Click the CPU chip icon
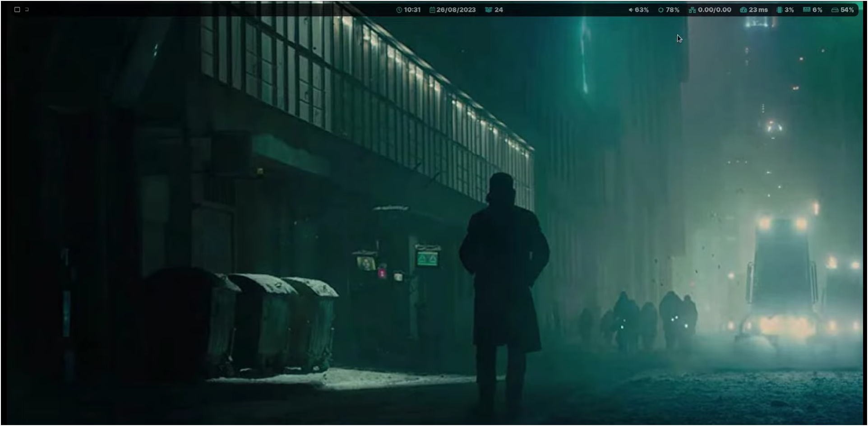Viewport: 868px width, 426px height. point(779,10)
